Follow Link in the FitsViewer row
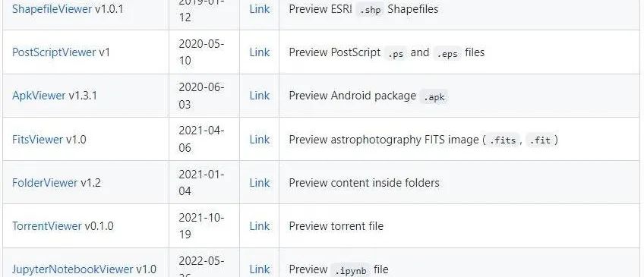 pos(260,140)
